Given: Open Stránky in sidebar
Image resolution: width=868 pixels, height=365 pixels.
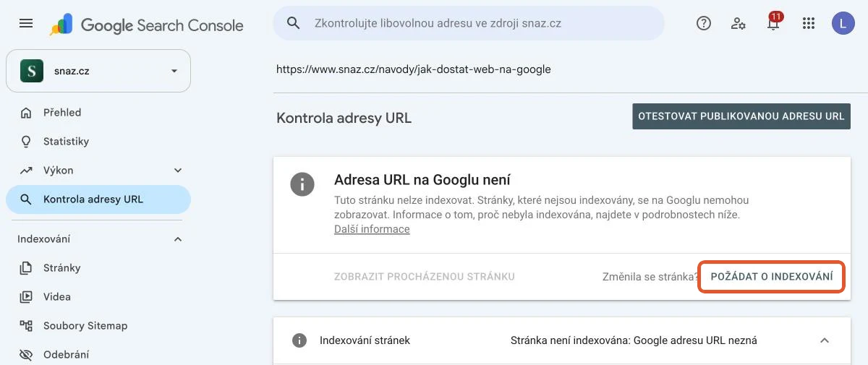Looking at the screenshot, I should click(x=98, y=268).
